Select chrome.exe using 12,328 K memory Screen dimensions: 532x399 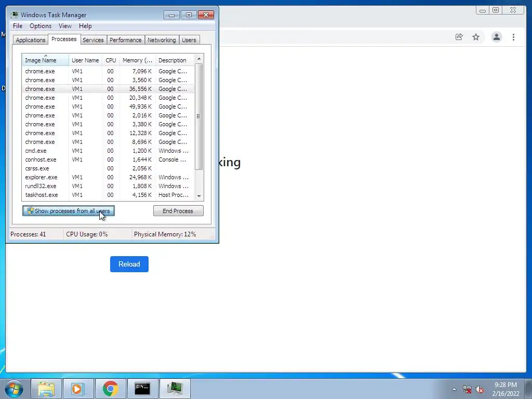(x=108, y=133)
